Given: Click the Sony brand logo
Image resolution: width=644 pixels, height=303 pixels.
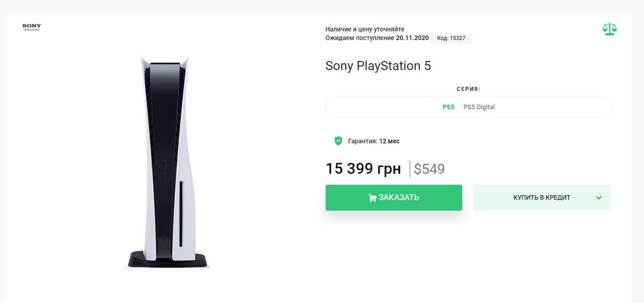Looking at the screenshot, I should (31, 27).
